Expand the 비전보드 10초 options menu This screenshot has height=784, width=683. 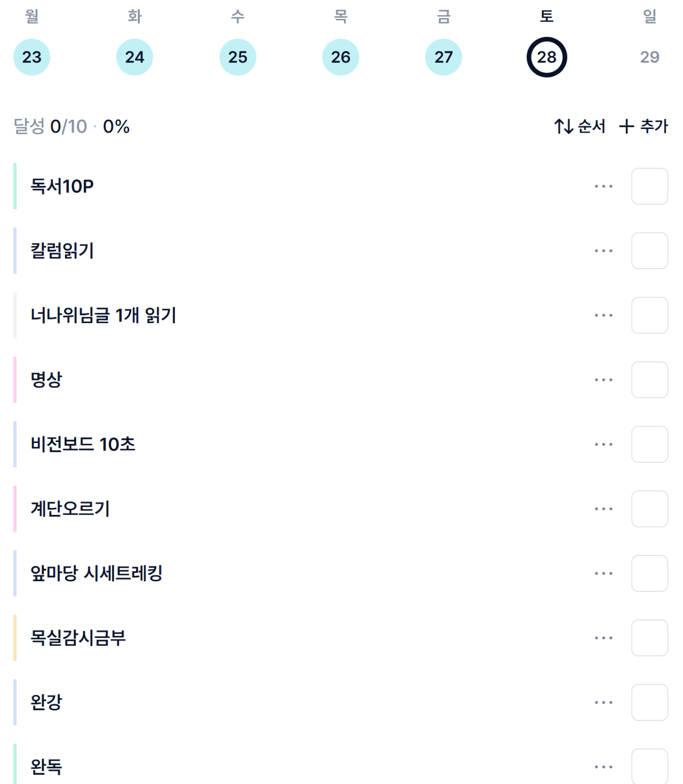pyautogui.click(x=603, y=444)
